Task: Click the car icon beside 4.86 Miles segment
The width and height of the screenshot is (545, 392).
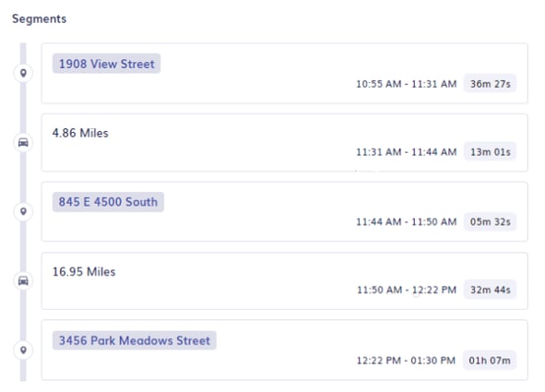Action: pyautogui.click(x=23, y=142)
